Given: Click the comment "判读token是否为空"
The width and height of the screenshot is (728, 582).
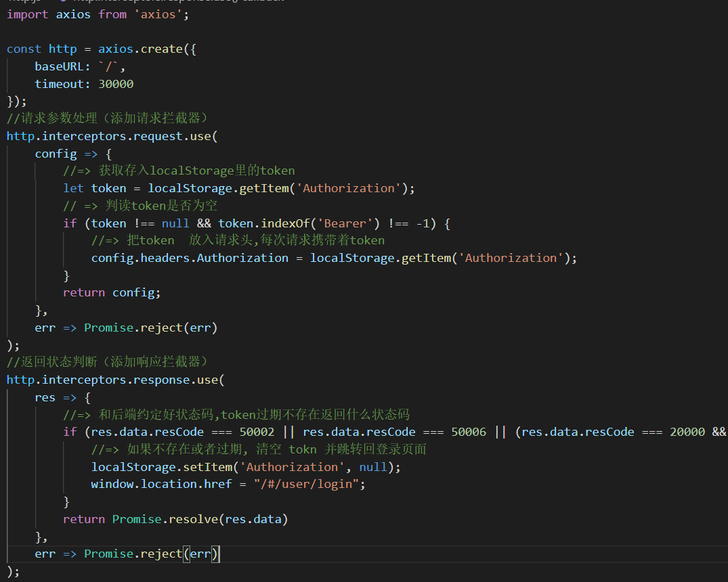Looking at the screenshot, I should [161, 206].
